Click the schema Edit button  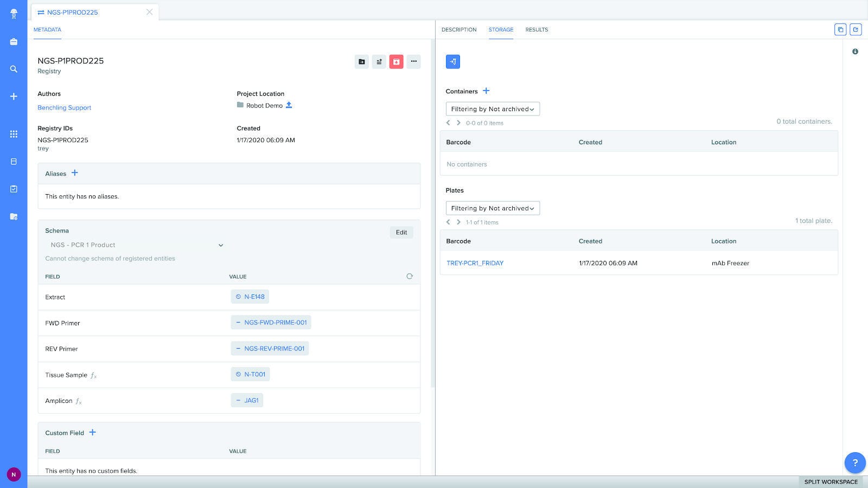[401, 233]
